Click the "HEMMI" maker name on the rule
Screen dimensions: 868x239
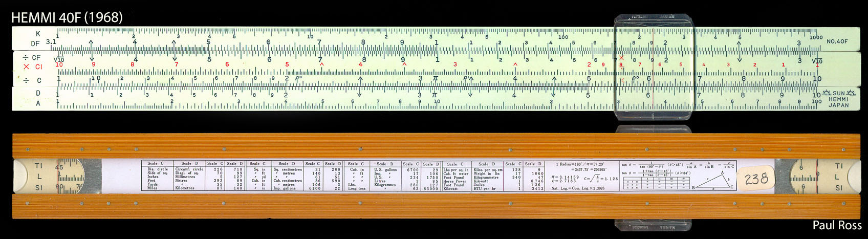coord(839,99)
